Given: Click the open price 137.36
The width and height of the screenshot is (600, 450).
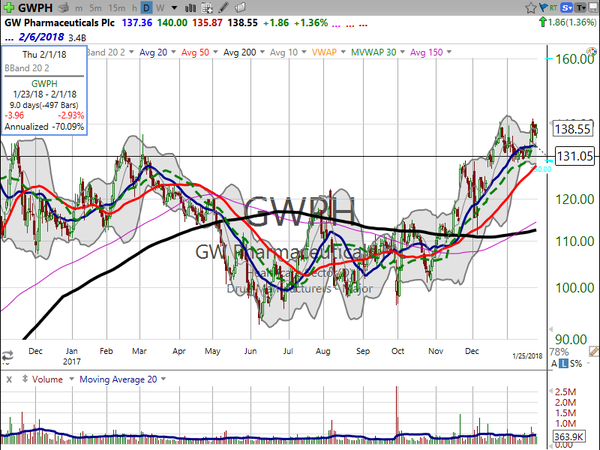Looking at the screenshot, I should point(137,23).
